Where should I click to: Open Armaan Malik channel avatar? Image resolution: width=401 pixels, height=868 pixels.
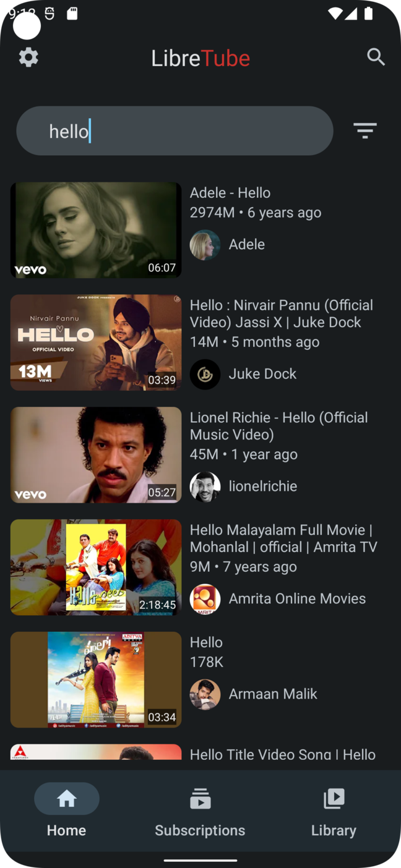[205, 694]
